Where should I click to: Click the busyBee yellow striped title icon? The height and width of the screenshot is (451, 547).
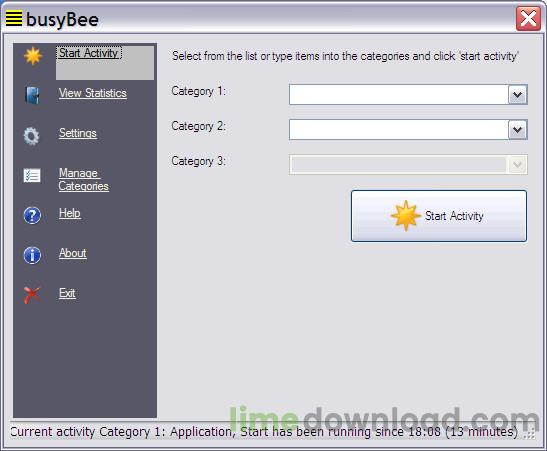tap(14, 18)
